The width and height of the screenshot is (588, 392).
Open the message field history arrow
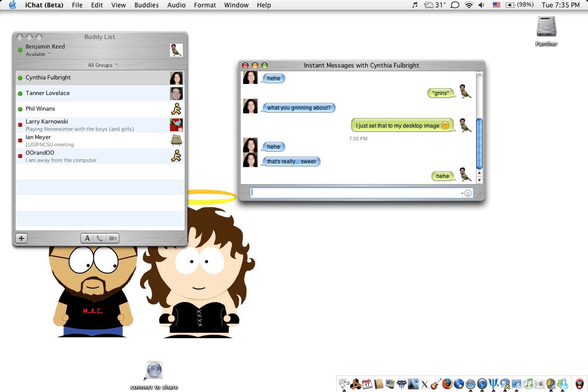[462, 194]
